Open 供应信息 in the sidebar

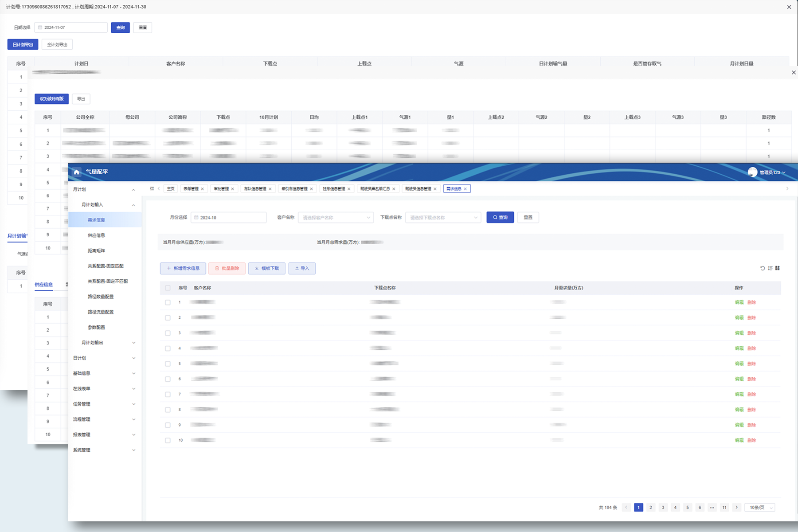[96, 235]
